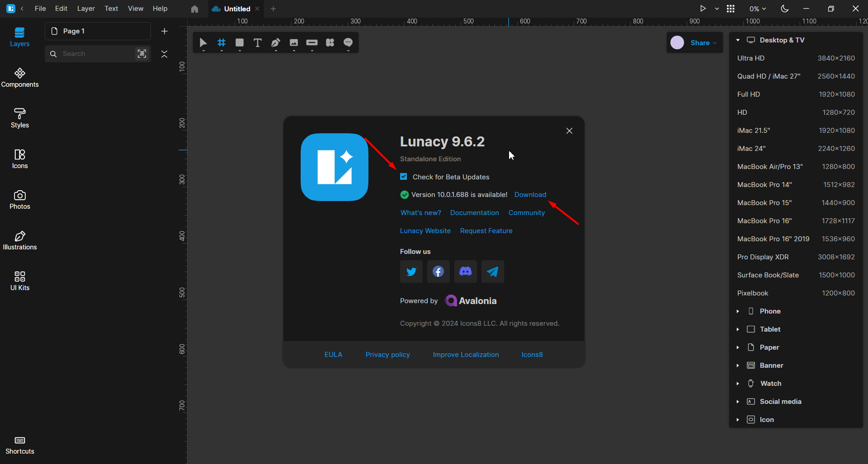The height and width of the screenshot is (464, 868).
Task: Open Discord follow link
Action: [466, 272]
